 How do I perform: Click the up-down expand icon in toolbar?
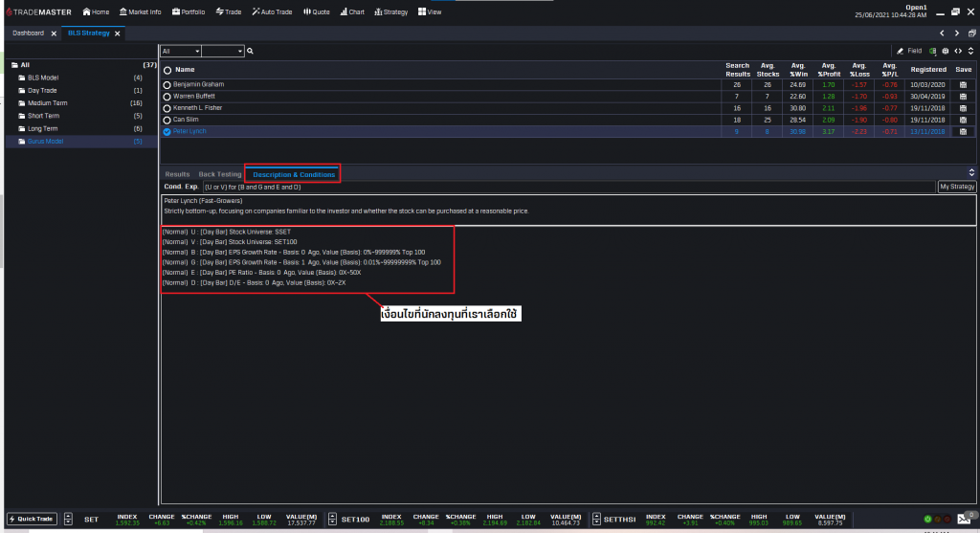tap(970, 52)
